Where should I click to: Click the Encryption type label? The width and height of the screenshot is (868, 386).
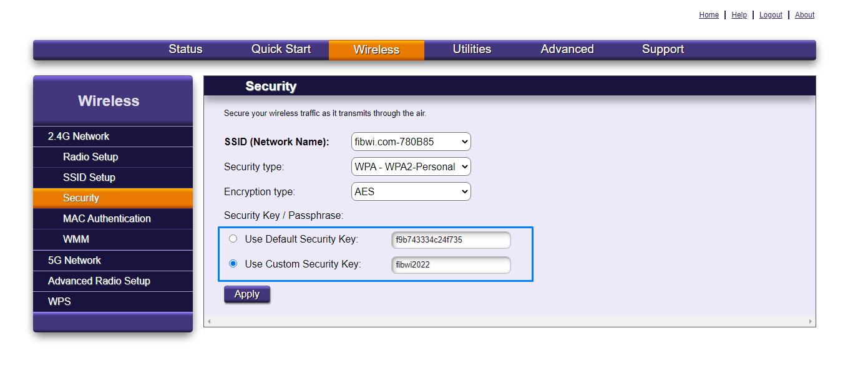point(260,192)
